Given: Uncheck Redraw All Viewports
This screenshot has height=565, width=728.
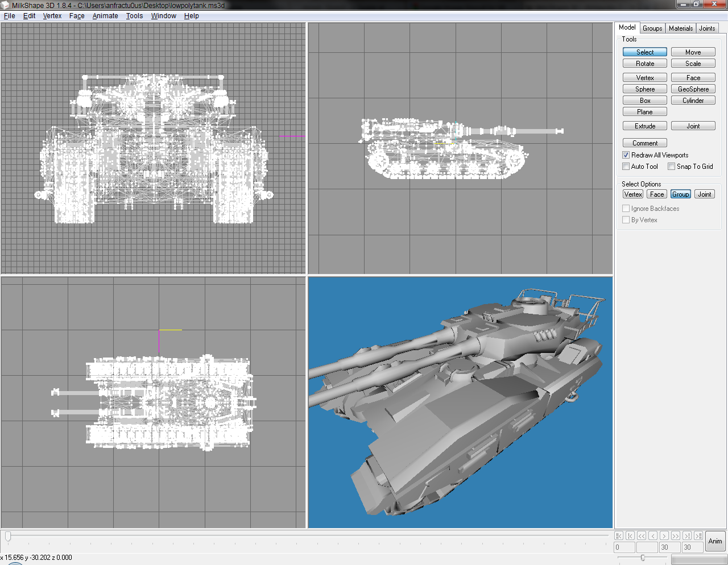Looking at the screenshot, I should [626, 155].
